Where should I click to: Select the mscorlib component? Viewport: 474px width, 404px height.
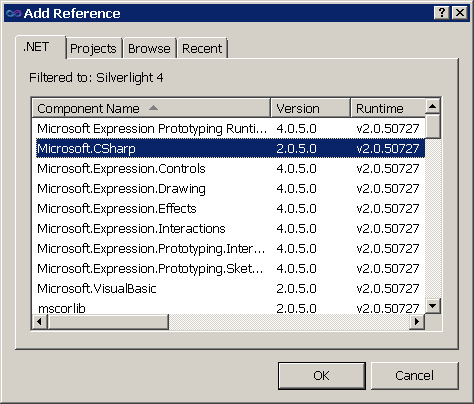[230, 307]
